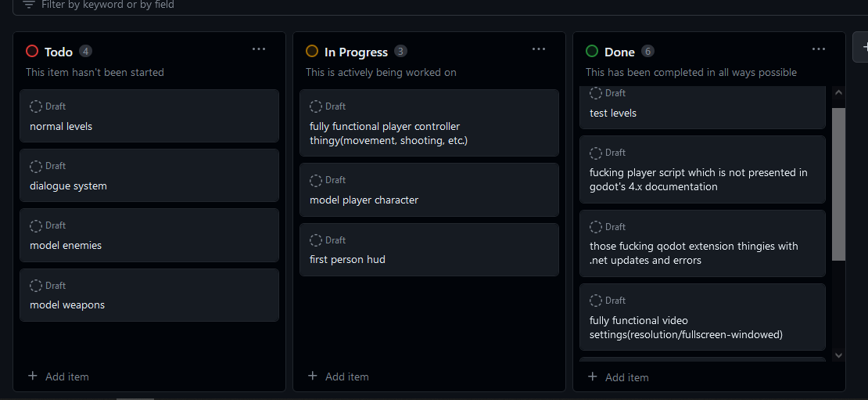
Task: Click the filter icon in the search bar
Action: (29, 5)
